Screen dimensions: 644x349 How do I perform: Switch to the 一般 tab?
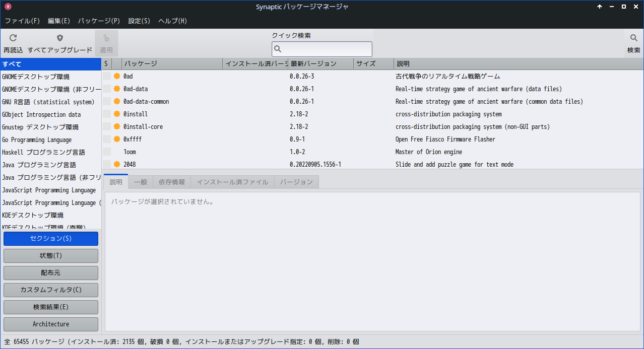click(x=141, y=182)
